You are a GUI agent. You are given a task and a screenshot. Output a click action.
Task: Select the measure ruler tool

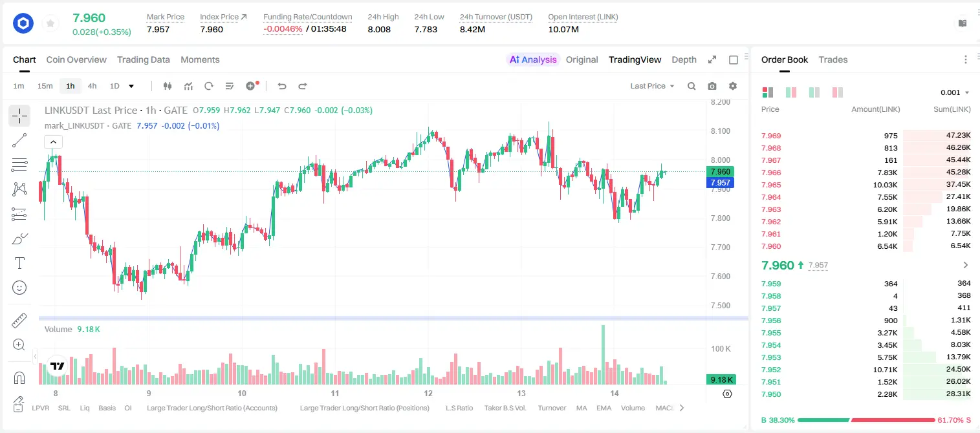tap(19, 321)
